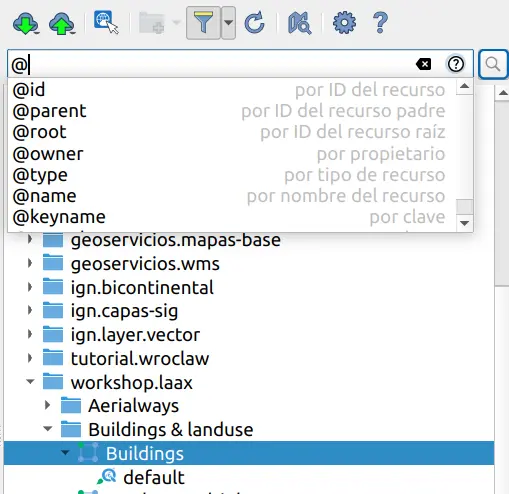
Task: Click the ign.capas-sig folder icon
Action: pos(53,310)
